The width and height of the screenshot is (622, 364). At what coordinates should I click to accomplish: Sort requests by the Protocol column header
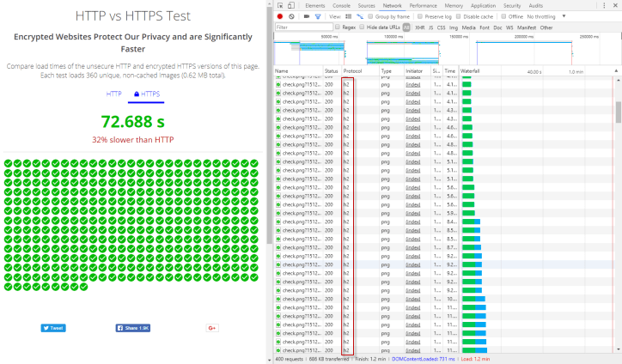coord(352,71)
